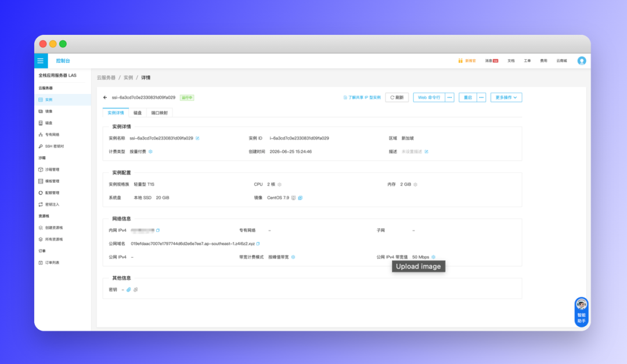Click the grey unlink icon in the 密钥 row
Viewport: 627px width, 364px height.
(135, 290)
